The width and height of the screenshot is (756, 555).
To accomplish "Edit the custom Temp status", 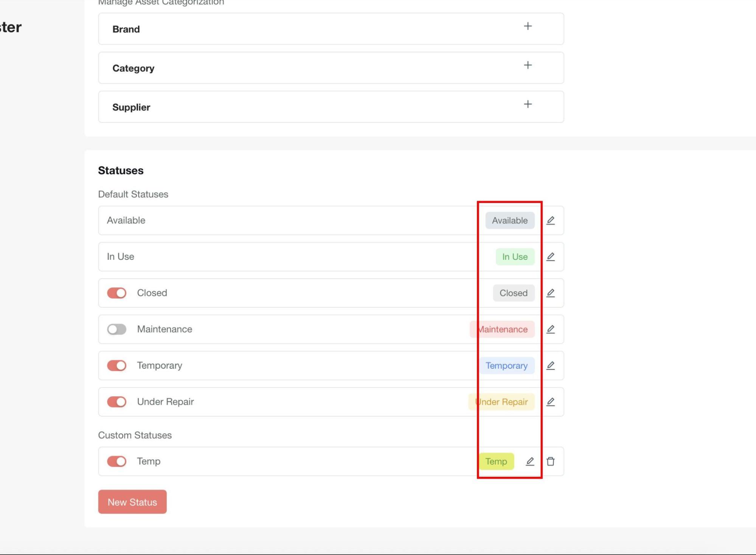I will 530,461.
